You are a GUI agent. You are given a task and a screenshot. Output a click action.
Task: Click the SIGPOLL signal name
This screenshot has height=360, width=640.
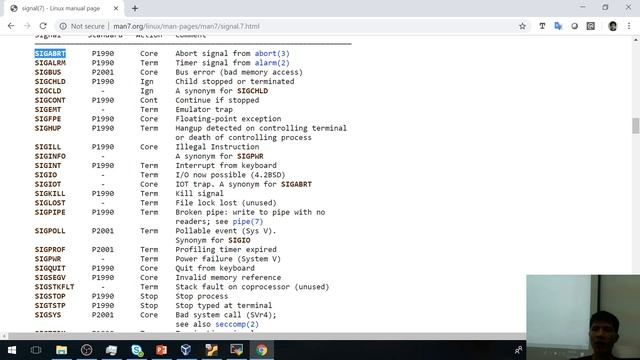50,231
